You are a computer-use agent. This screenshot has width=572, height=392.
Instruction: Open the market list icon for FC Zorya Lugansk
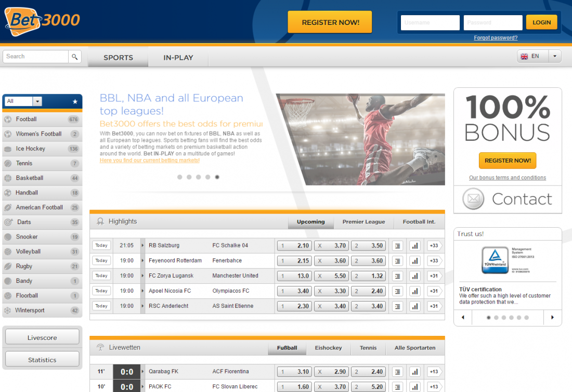[x=398, y=276]
